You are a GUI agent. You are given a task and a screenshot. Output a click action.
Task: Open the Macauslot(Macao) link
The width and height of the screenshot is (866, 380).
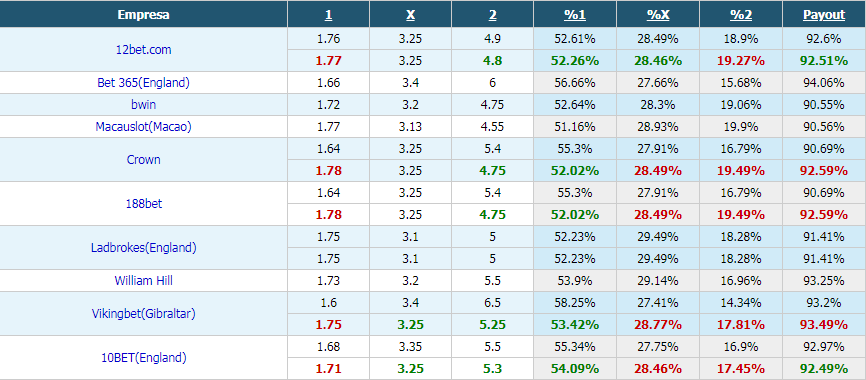click(x=144, y=126)
